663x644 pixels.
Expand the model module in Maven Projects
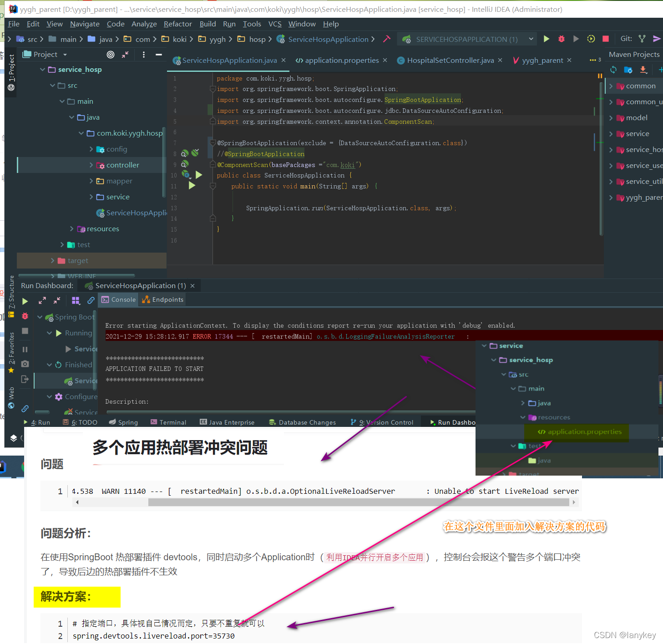click(x=611, y=118)
